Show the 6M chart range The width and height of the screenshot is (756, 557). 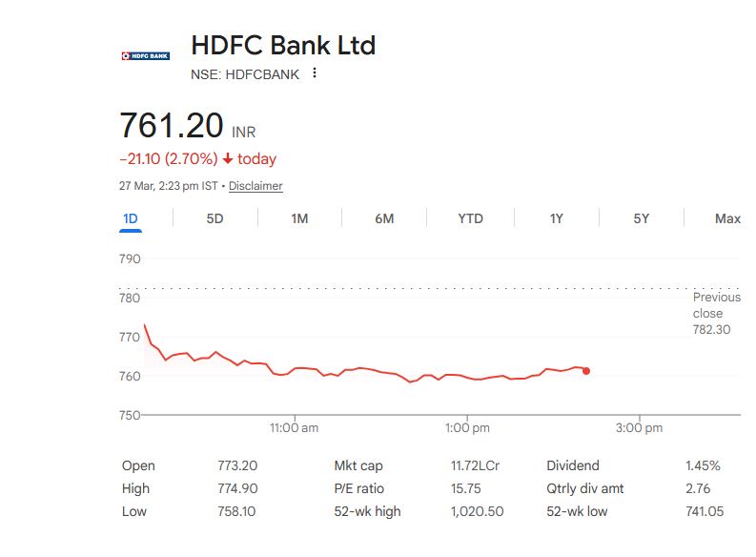(384, 218)
